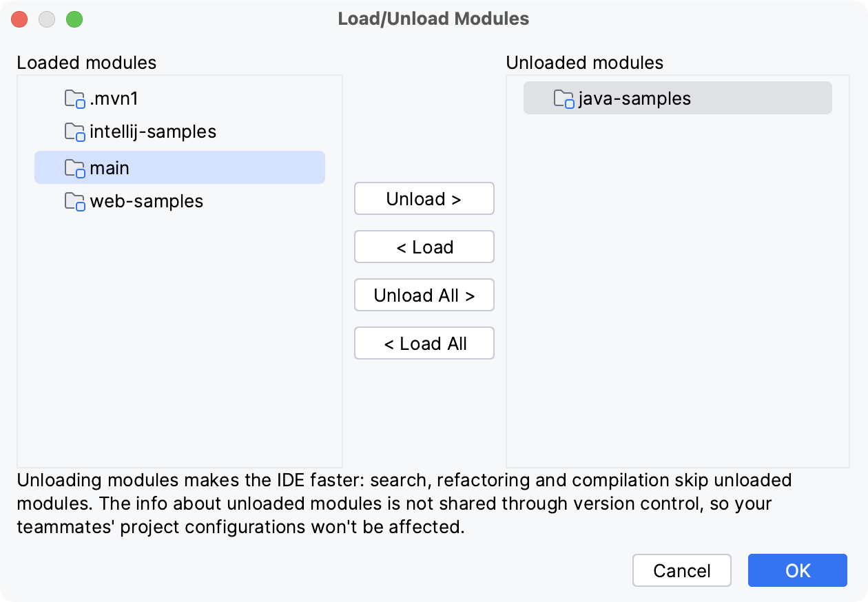This screenshot has width=868, height=602.
Task: Click empty area of Loaded modules list
Action: click(179, 344)
